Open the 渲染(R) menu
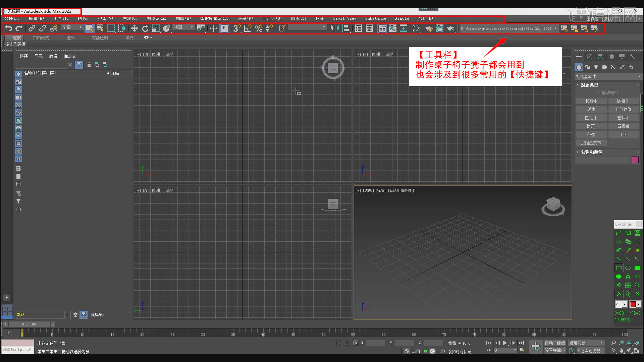 [245, 18]
